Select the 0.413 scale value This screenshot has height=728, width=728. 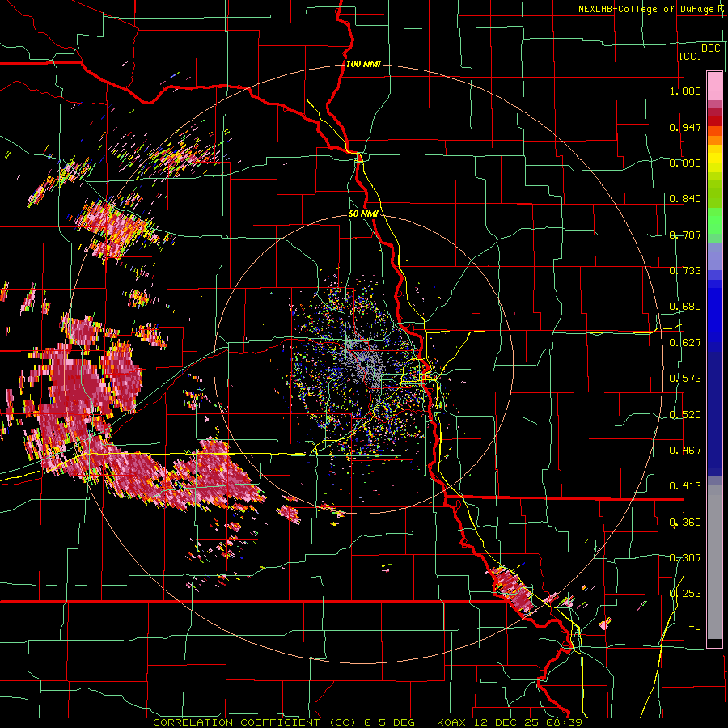[685, 485]
